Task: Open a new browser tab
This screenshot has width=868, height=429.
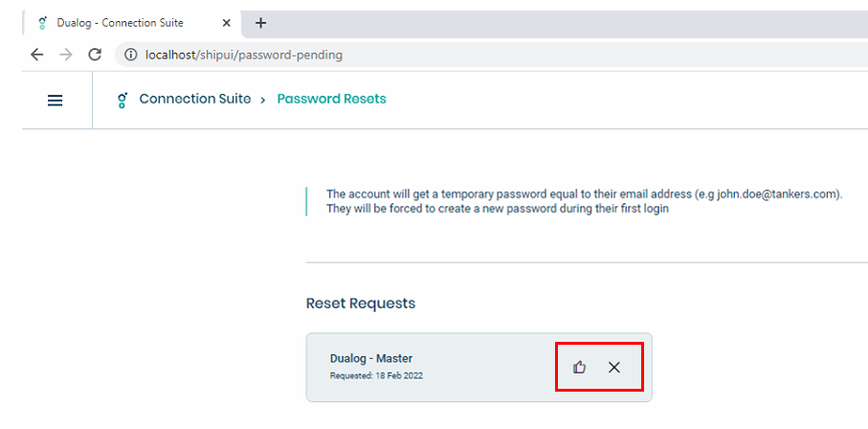Action: 260,23
